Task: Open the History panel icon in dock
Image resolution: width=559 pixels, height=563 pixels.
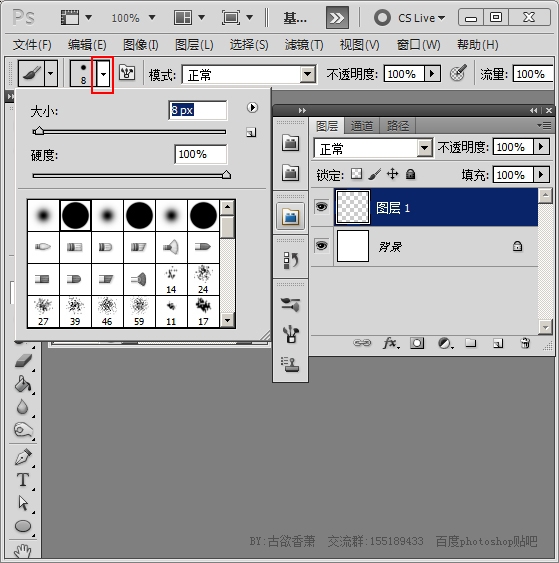Action: coord(290,260)
